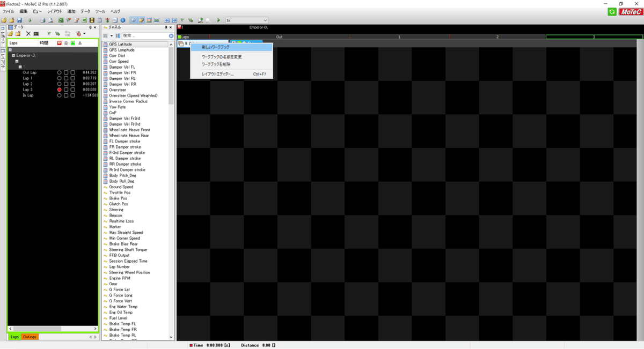
Task: Close the チャネル panel with its X
Action: pos(171,27)
